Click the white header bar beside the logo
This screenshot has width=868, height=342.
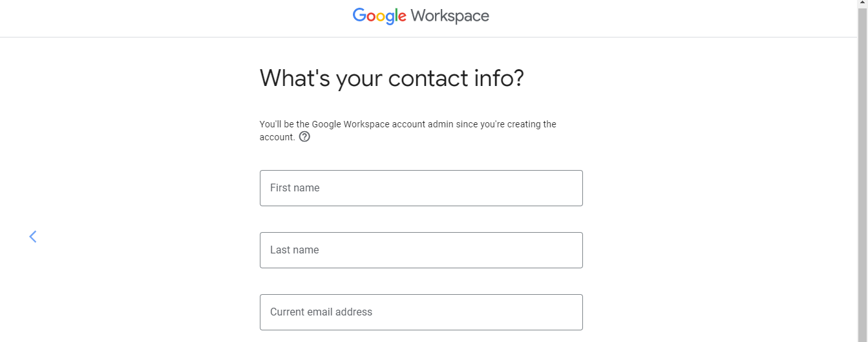(x=646, y=18)
